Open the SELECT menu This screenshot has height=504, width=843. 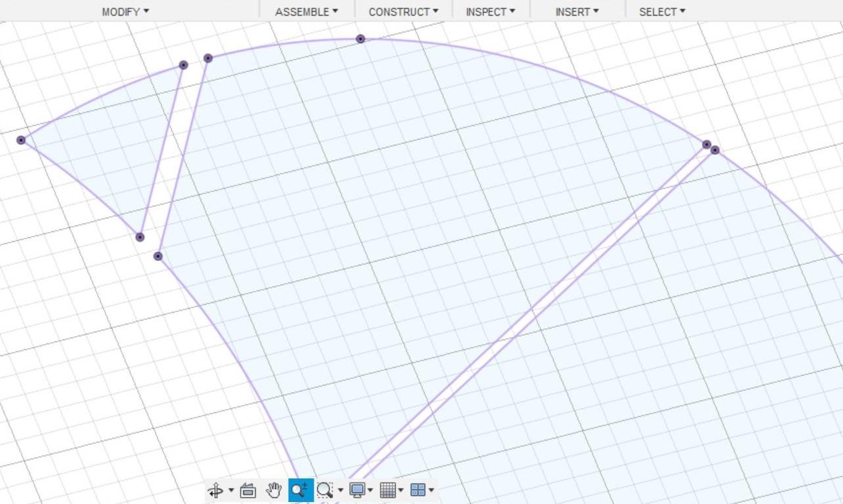coord(662,12)
